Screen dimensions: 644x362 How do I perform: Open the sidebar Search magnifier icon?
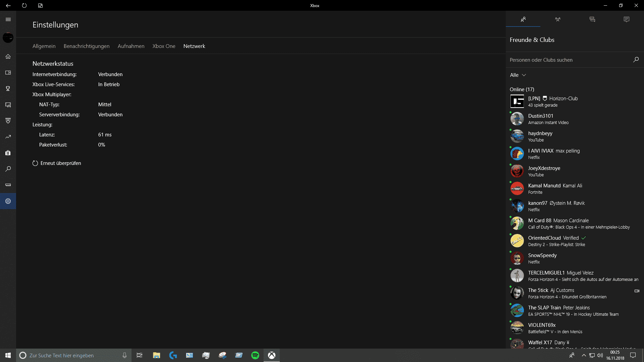pyautogui.click(x=8, y=169)
